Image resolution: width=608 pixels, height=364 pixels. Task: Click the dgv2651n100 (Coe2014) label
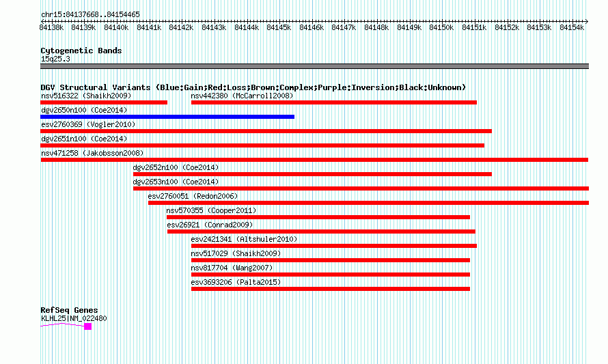pos(84,139)
